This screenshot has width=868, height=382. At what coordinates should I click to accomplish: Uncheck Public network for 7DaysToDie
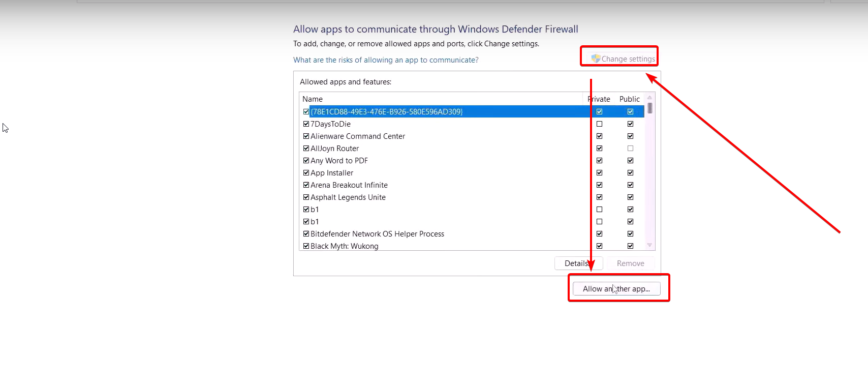pos(630,124)
